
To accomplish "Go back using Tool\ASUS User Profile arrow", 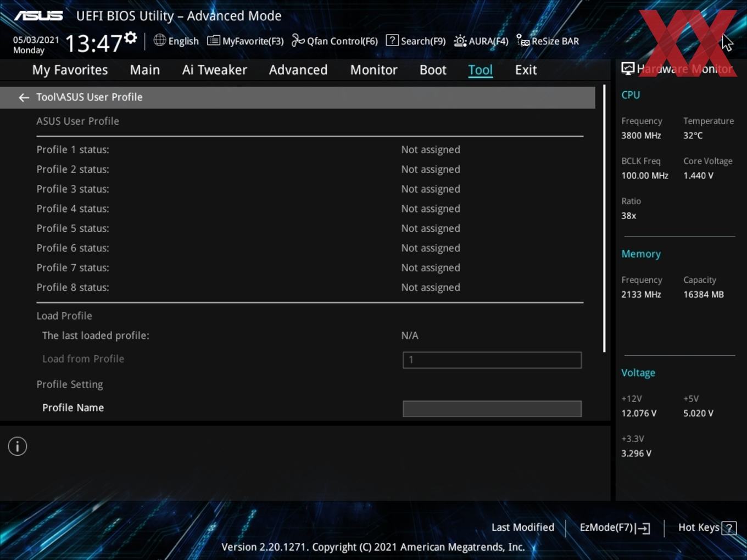I will (24, 97).
